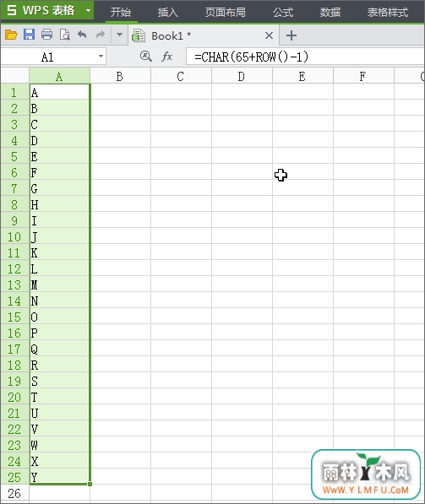The width and height of the screenshot is (425, 504).
Task: Select column C by its header
Action: click(x=181, y=76)
